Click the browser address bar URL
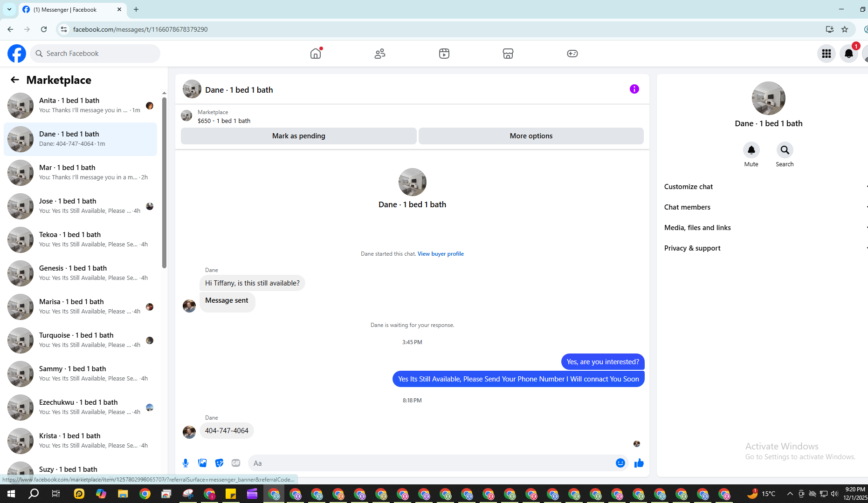 pos(140,29)
